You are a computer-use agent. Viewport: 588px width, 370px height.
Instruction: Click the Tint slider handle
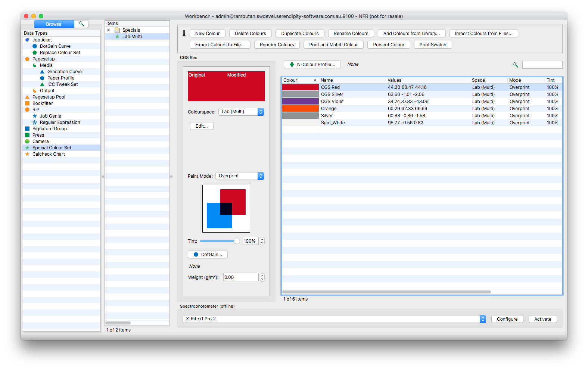click(x=237, y=241)
